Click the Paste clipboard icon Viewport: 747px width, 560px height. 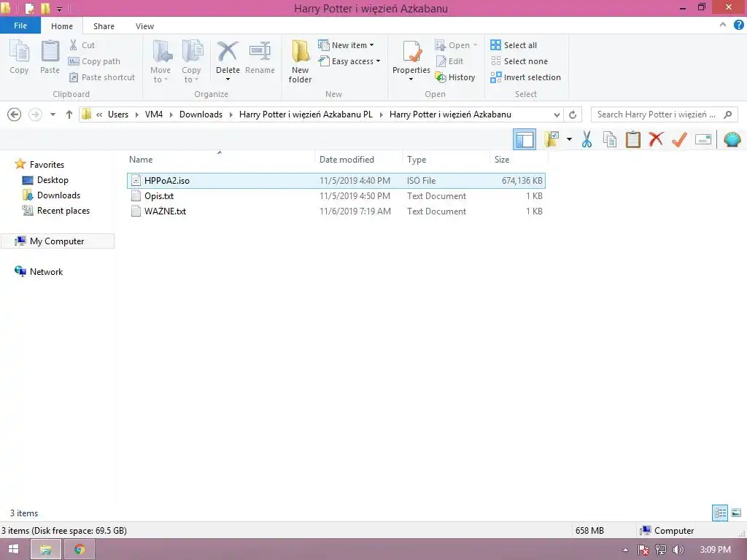coord(50,56)
